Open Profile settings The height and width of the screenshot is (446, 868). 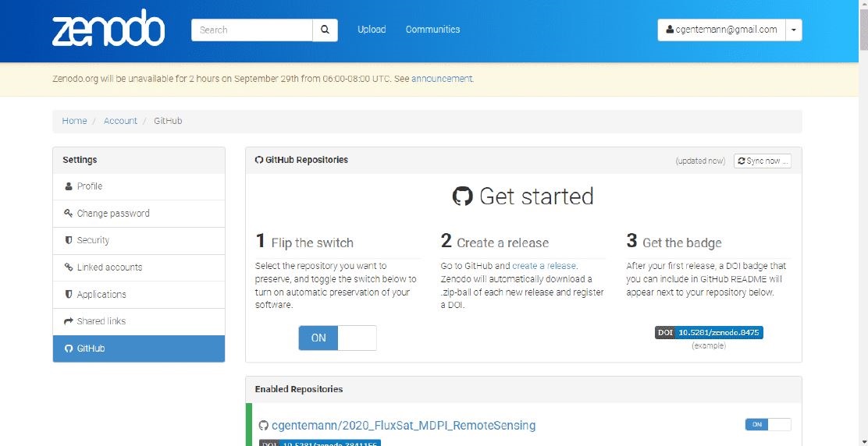pos(139,187)
